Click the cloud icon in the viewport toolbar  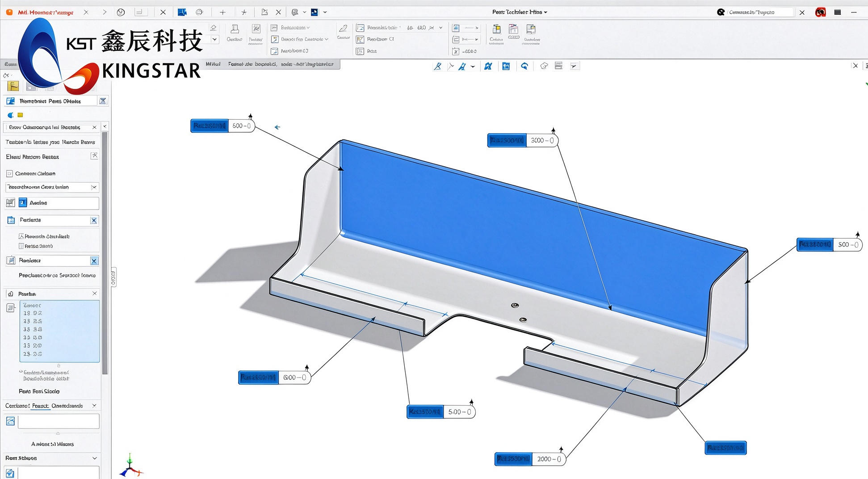[544, 66]
